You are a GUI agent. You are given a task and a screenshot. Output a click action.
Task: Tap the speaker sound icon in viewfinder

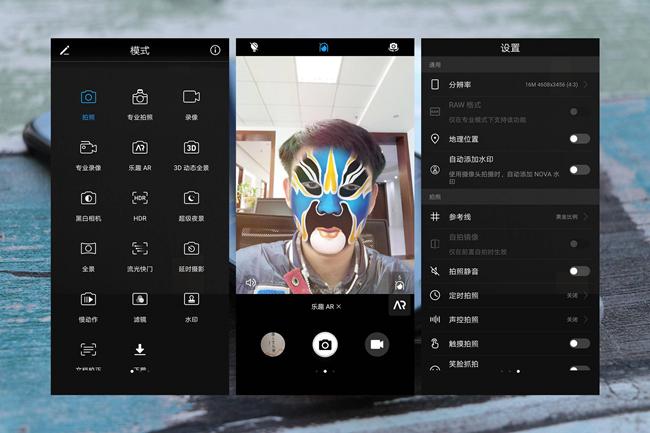pos(251,283)
